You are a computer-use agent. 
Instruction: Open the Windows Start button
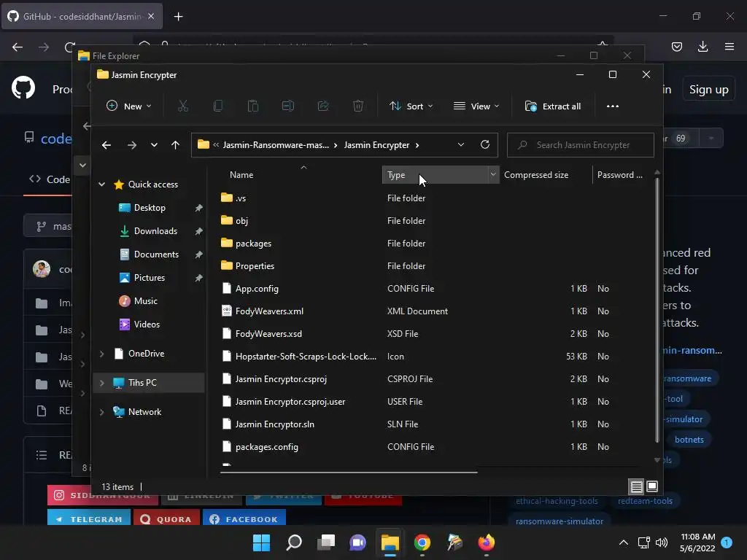pyautogui.click(x=262, y=542)
